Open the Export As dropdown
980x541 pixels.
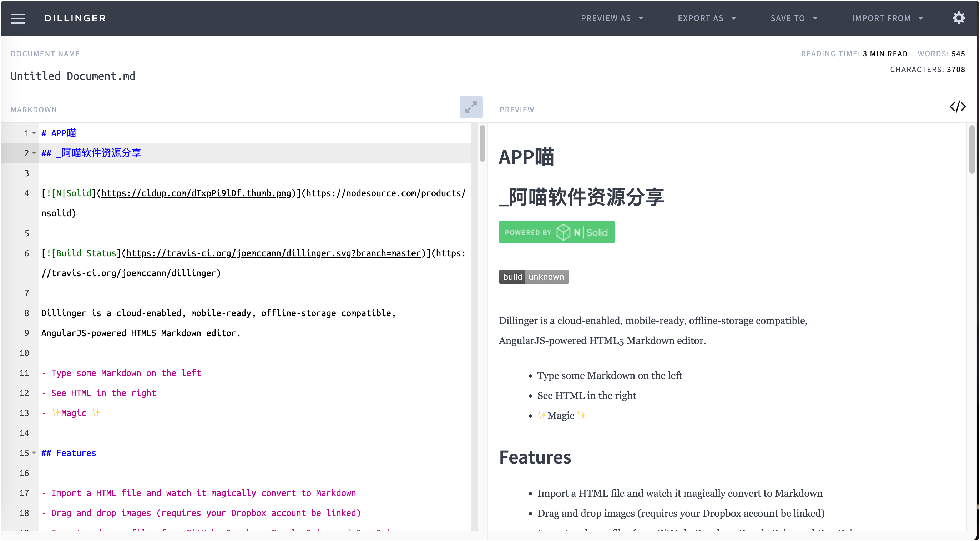coord(707,18)
